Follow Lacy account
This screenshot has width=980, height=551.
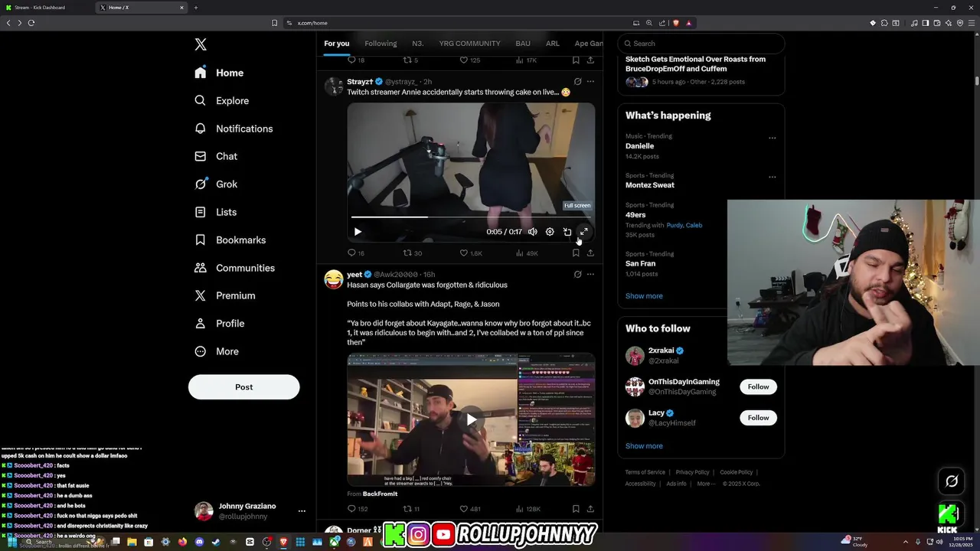758,418
